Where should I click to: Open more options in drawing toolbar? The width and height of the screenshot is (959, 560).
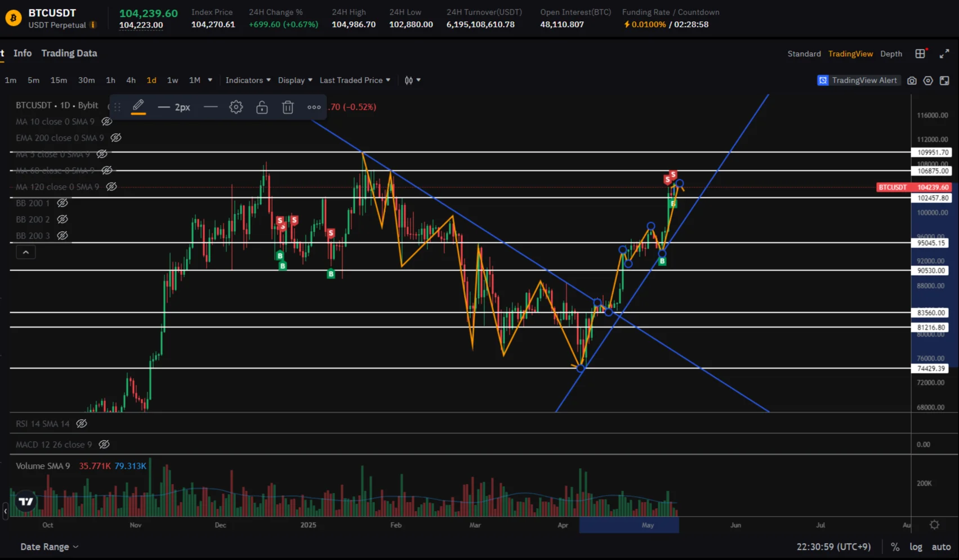point(314,107)
